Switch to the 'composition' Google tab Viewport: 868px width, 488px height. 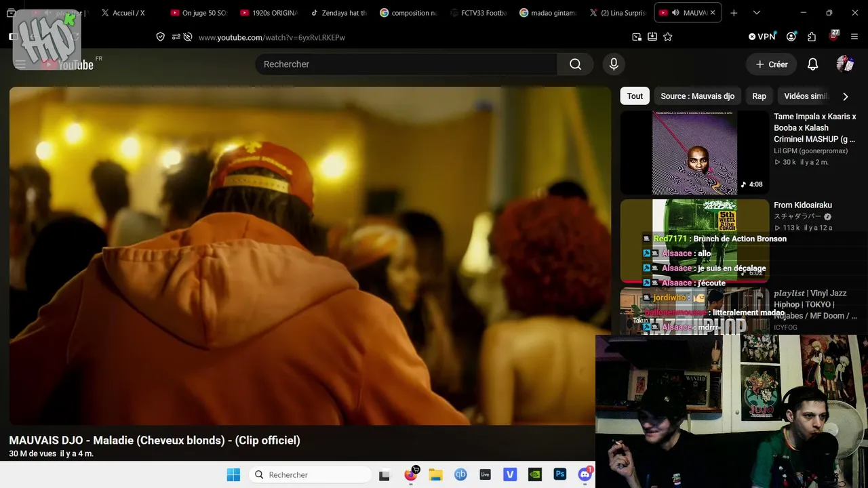click(x=408, y=13)
